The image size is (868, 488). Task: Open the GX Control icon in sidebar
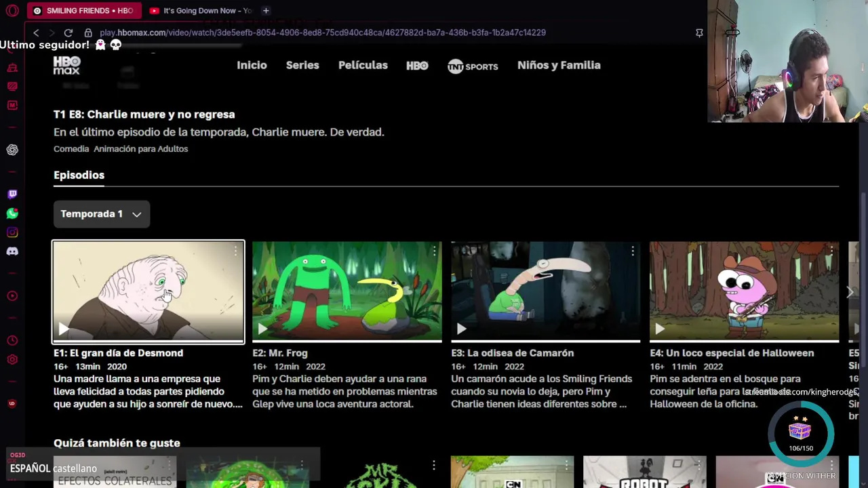[12, 86]
